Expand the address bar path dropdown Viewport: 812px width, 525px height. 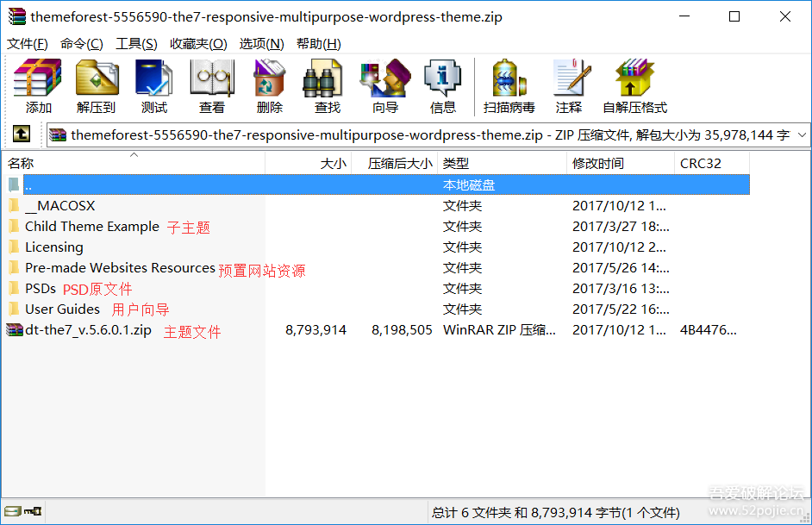803,135
